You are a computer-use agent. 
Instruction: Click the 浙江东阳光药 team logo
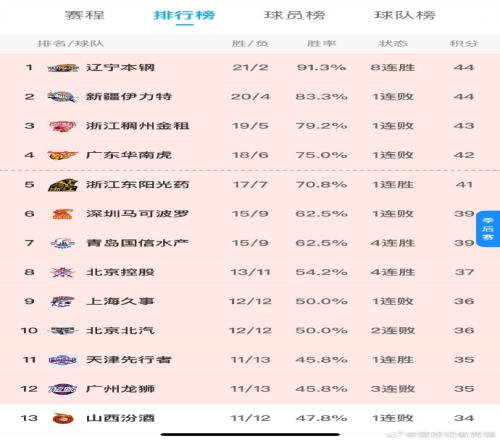[63, 185]
